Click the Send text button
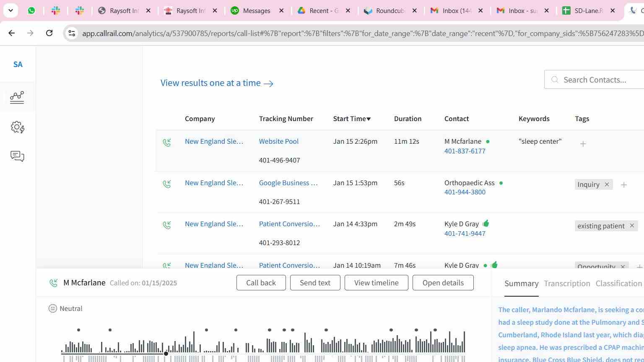The width and height of the screenshot is (644, 362). (x=315, y=283)
